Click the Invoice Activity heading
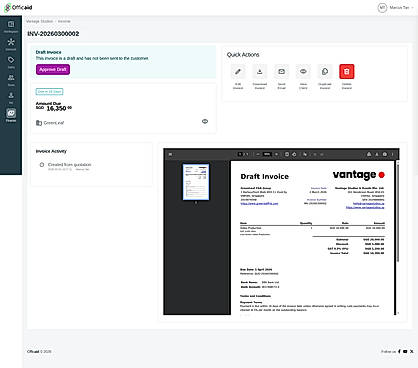This screenshot has height=368, width=418. click(x=51, y=151)
